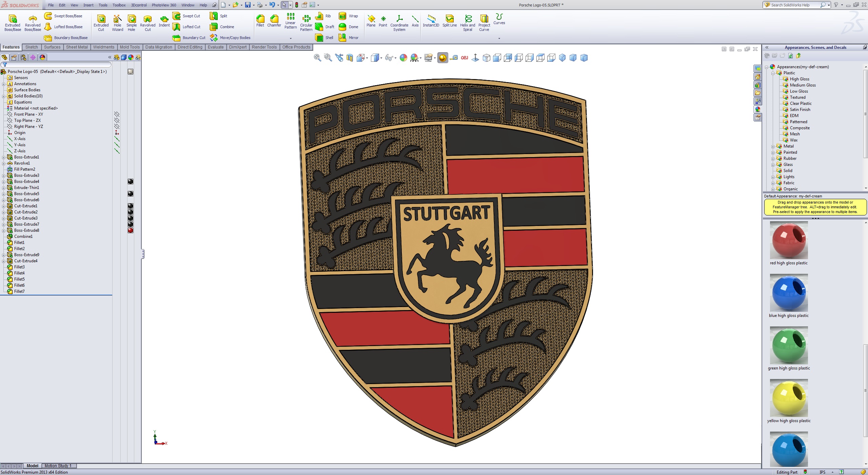Open the Helix and Spiral tool

(x=468, y=23)
